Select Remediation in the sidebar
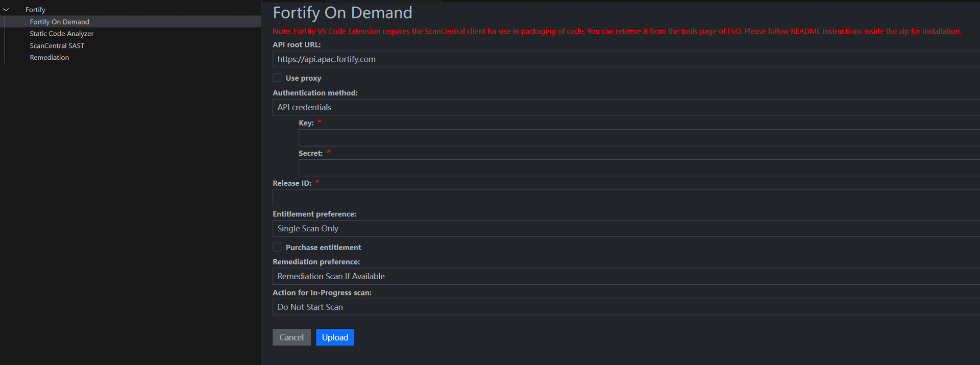The height and width of the screenshot is (365, 980). coord(49,58)
